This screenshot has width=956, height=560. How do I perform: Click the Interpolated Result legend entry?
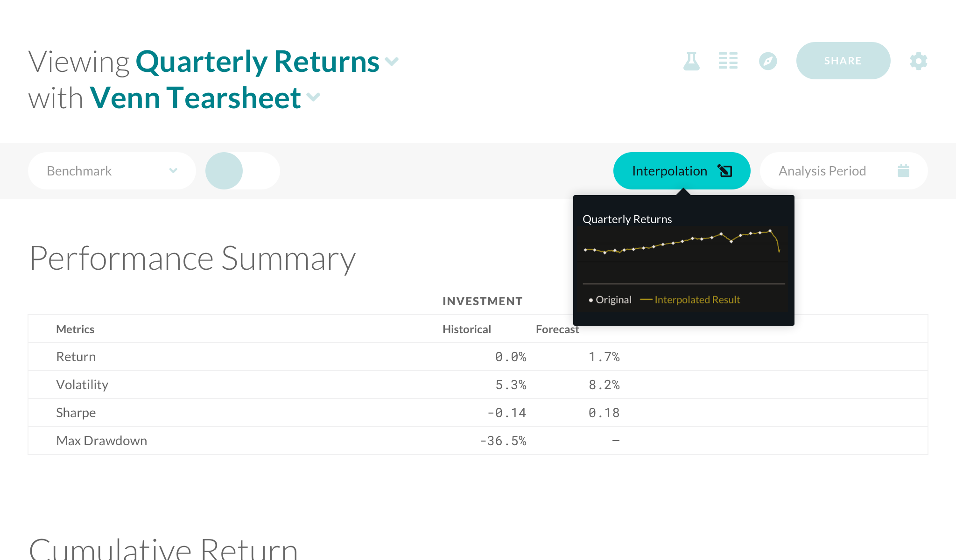coord(690,300)
